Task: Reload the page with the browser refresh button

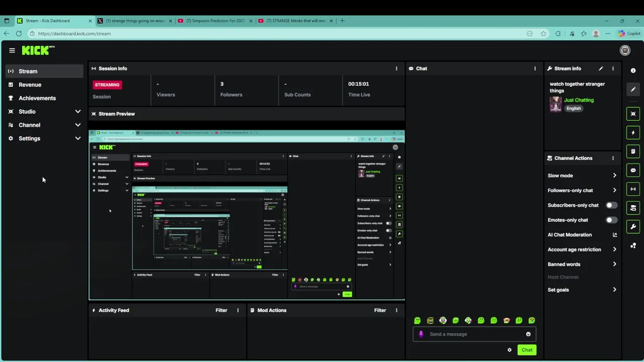Action: tap(19, 34)
